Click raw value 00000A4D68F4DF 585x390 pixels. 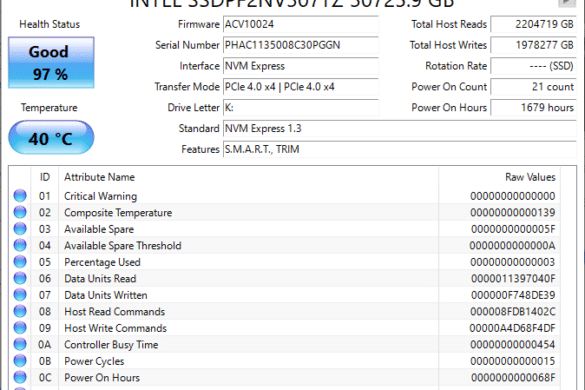click(512, 328)
